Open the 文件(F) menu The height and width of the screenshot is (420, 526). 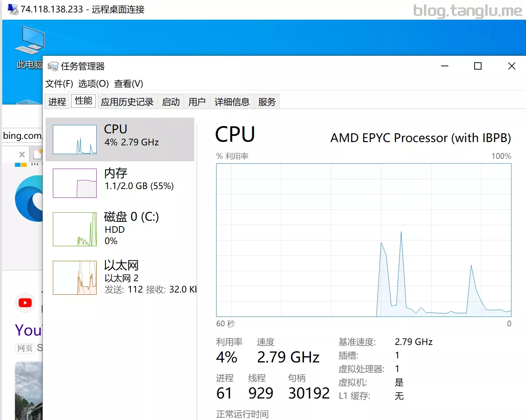59,84
